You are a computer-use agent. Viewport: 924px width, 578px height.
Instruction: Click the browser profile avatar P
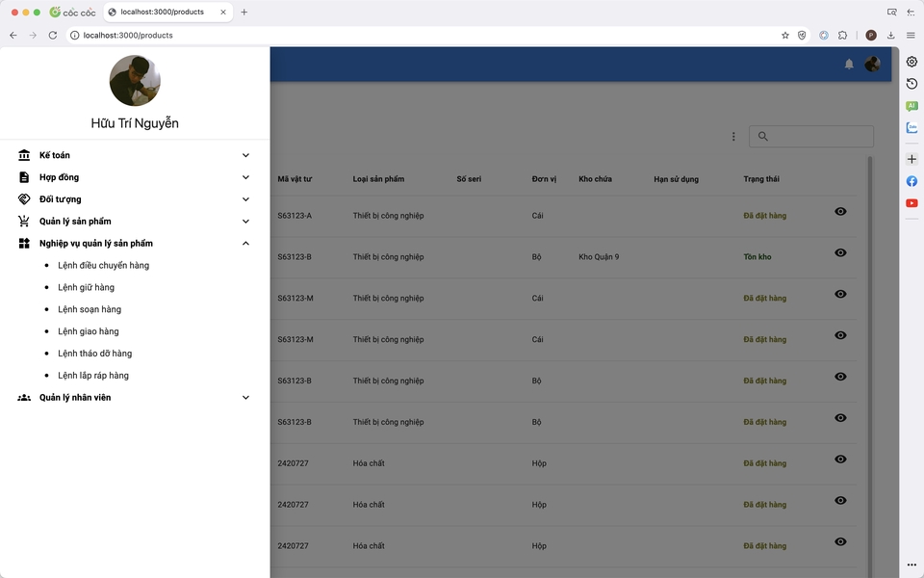[871, 36]
